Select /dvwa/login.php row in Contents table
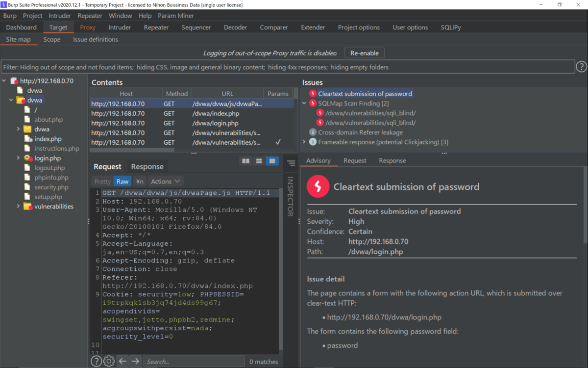588x368 pixels. pyautogui.click(x=192, y=123)
